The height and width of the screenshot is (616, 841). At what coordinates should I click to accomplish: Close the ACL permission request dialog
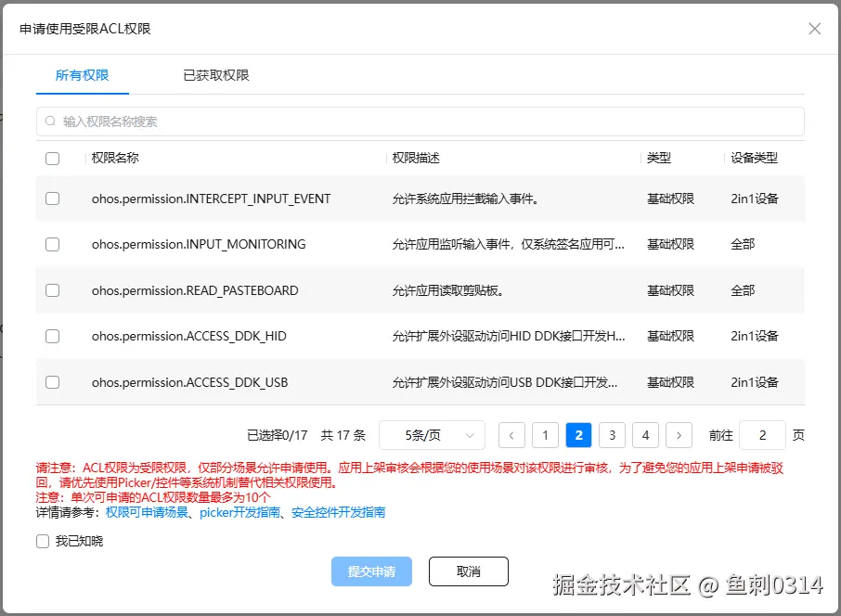click(x=814, y=29)
